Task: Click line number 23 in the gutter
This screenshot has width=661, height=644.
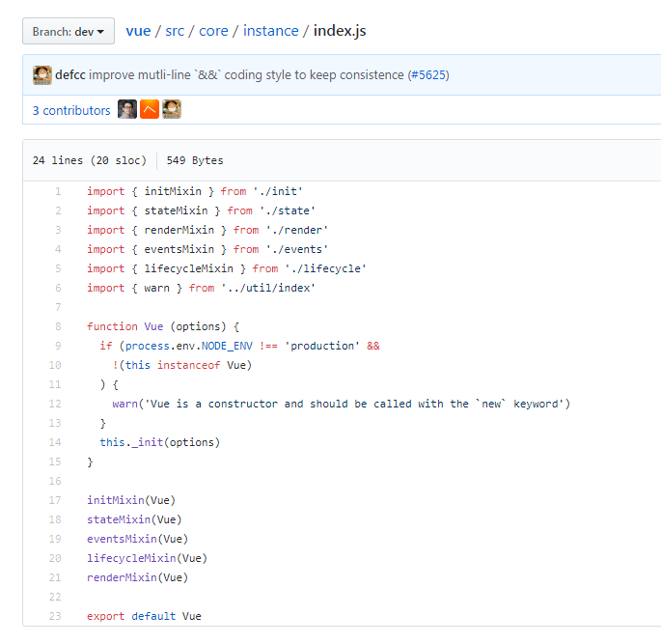Action: coord(55,616)
